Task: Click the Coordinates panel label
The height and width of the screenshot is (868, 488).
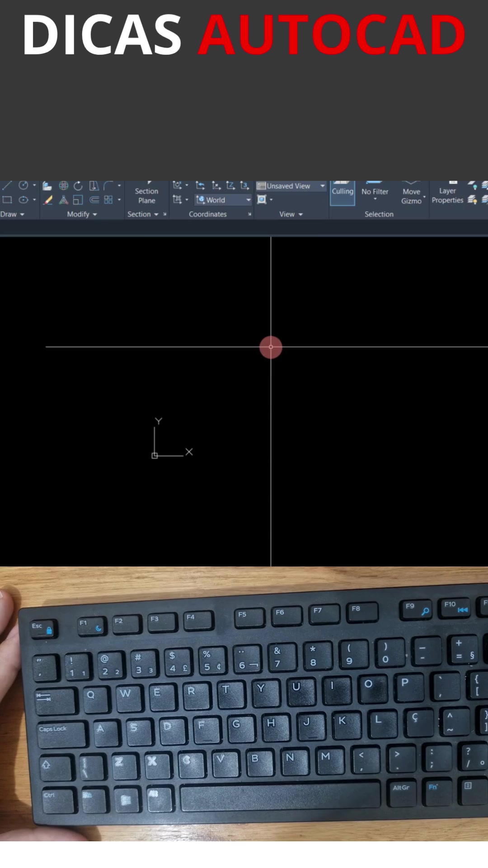Action: coord(208,214)
